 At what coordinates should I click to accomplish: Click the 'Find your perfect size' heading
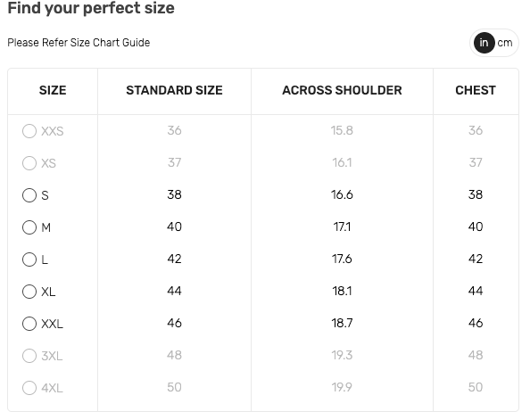(91, 8)
